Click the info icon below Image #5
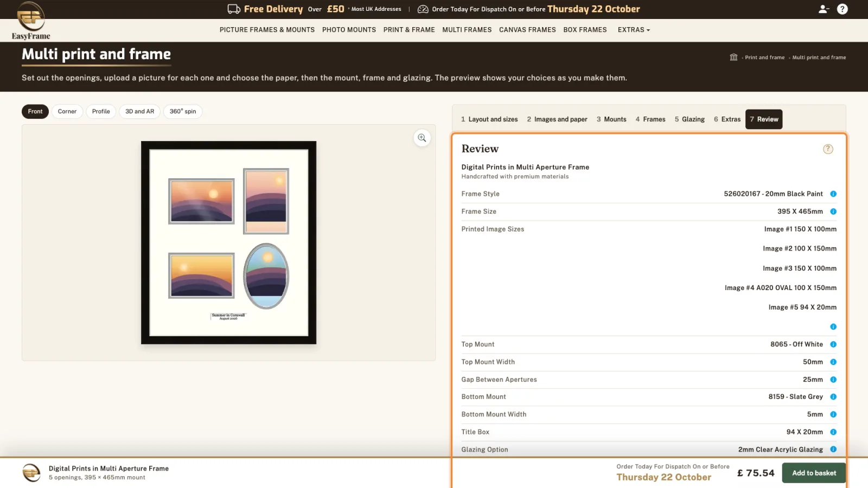The height and width of the screenshot is (488, 868). pyautogui.click(x=833, y=327)
